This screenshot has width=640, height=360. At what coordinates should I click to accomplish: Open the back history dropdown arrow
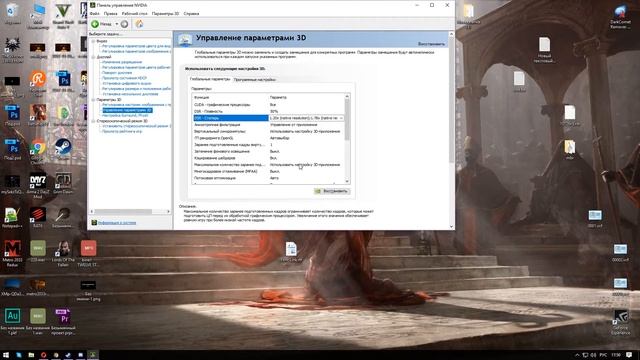point(117,24)
